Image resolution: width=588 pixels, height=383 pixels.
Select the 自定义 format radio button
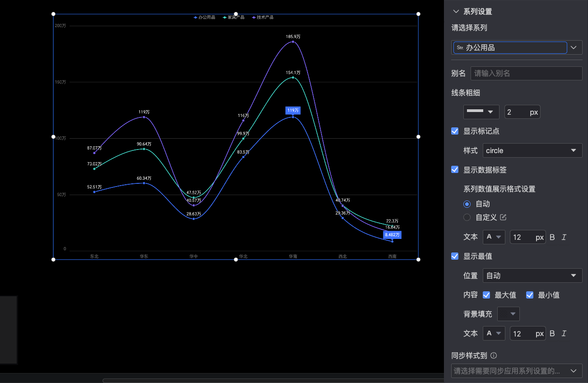coord(467,217)
